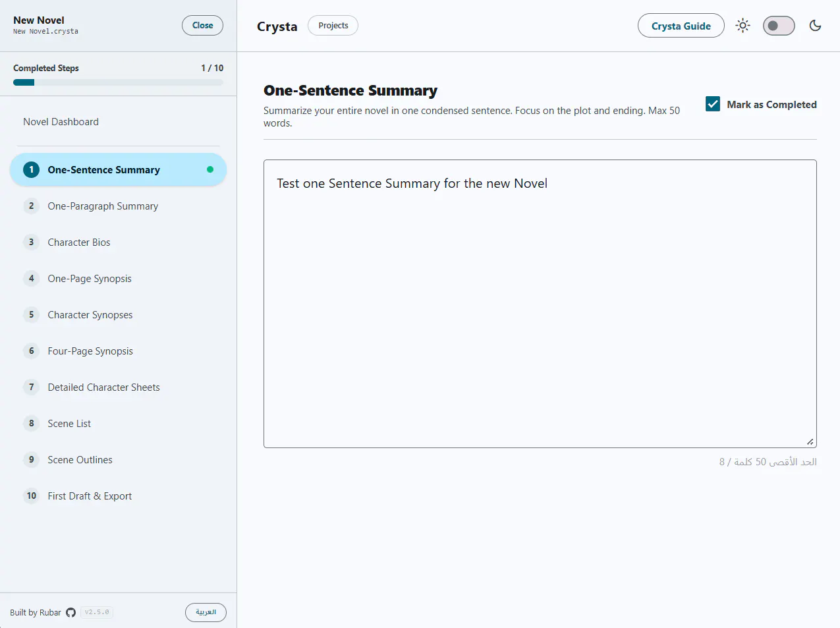Click step number 6 circle badge
840x628 pixels.
pyautogui.click(x=31, y=351)
